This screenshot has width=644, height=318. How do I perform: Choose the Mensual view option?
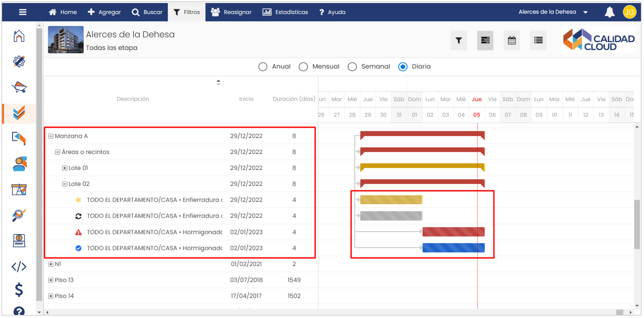click(x=303, y=67)
